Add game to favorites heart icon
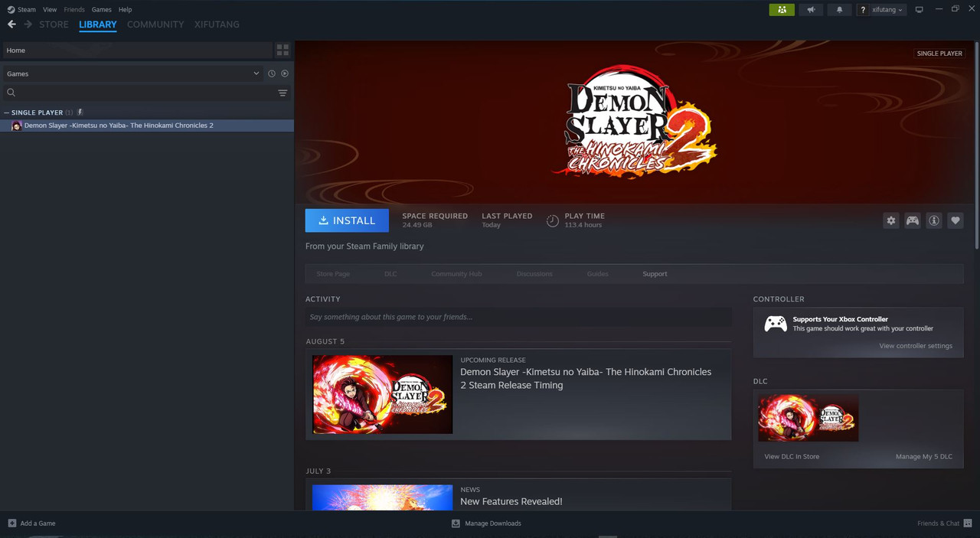The width and height of the screenshot is (980, 538). coord(955,220)
